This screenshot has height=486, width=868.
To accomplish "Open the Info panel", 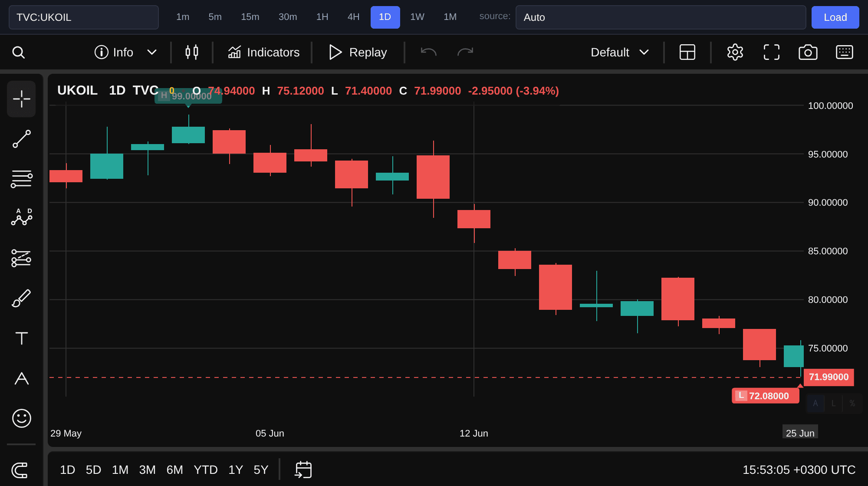I will [x=114, y=53].
